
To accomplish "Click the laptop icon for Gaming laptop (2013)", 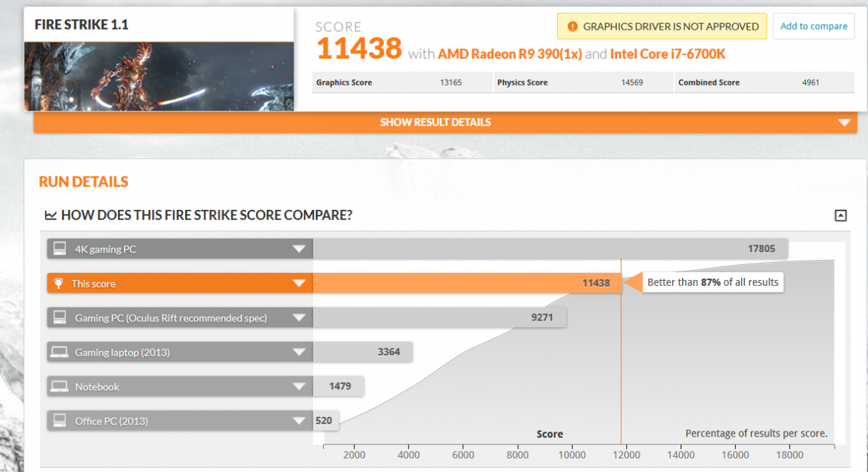I will (60, 353).
